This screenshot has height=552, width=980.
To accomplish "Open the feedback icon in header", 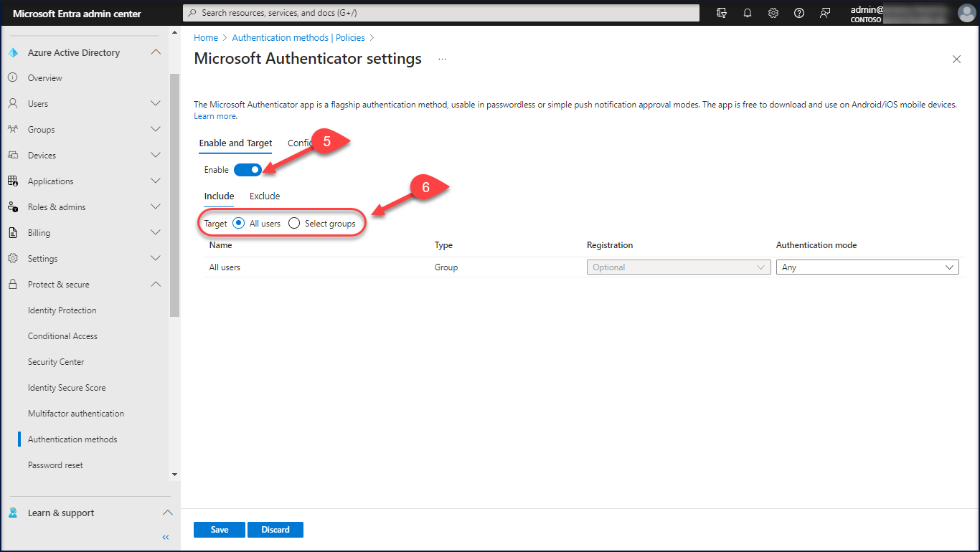I will [x=825, y=13].
